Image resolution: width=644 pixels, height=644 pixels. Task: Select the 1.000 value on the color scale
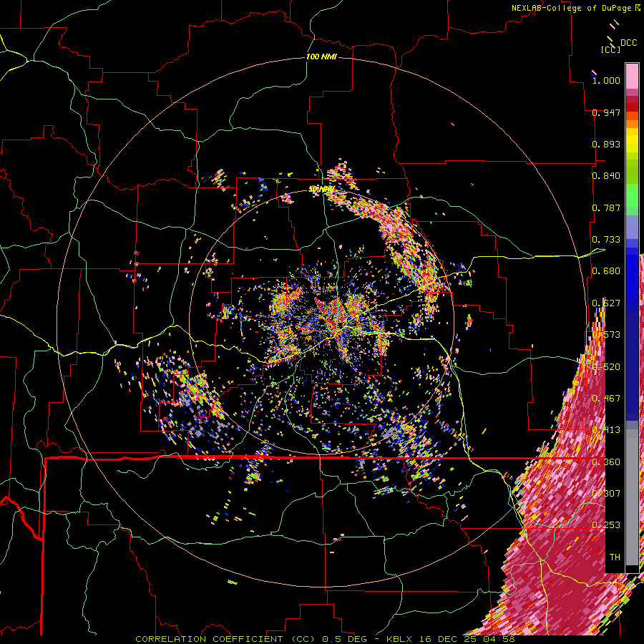(606, 80)
